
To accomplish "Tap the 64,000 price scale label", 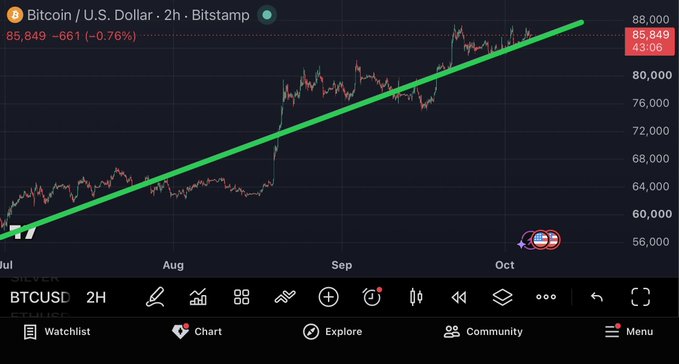I will coord(650,187).
